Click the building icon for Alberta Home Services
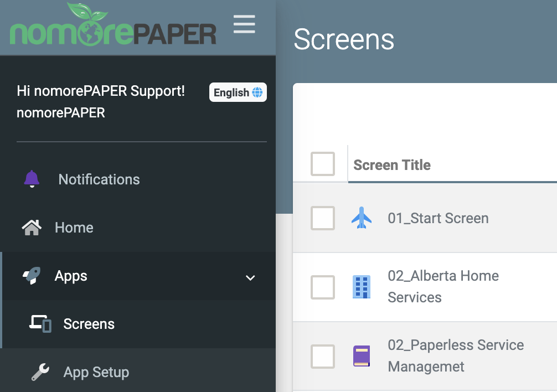Viewport: 557px width, 392px height. click(x=362, y=287)
